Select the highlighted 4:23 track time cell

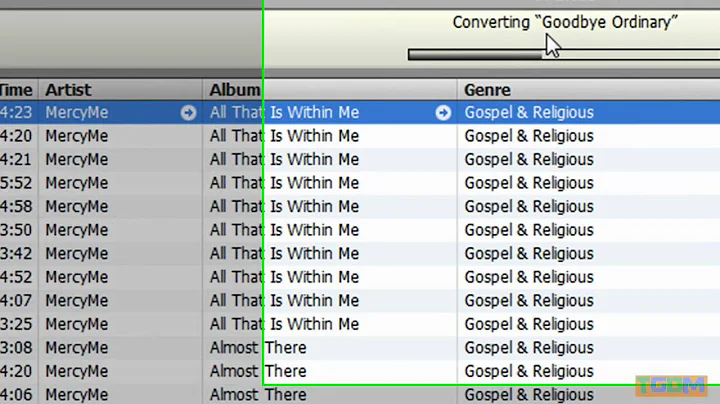(x=16, y=112)
